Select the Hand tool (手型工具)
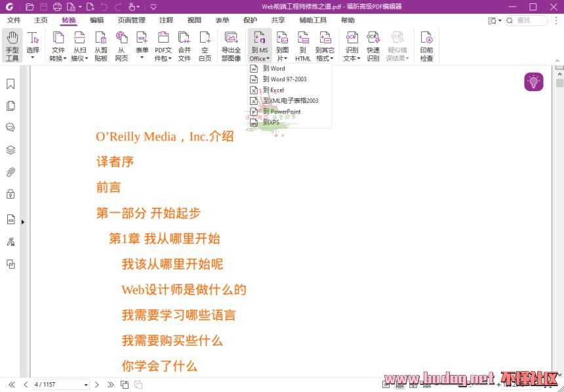 coord(12,46)
